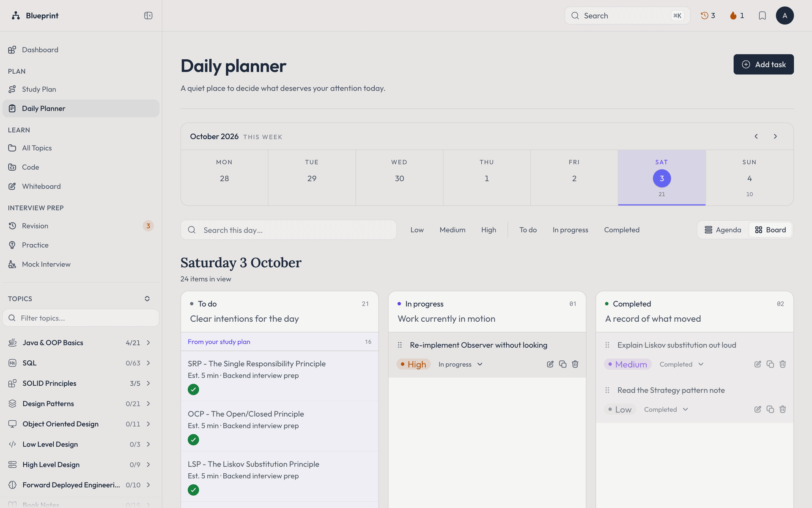
Task: Open status dropdown on Re-implement Observer
Action: pyautogui.click(x=461, y=364)
